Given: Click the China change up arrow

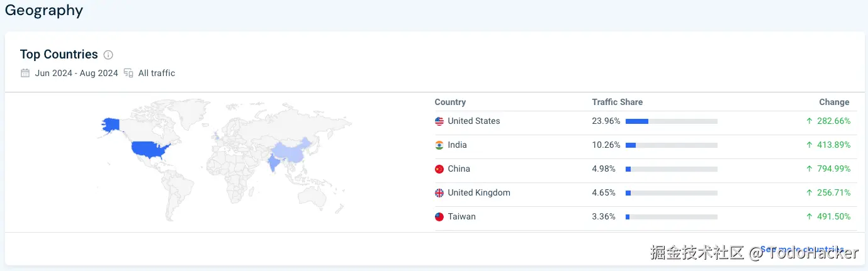Looking at the screenshot, I should 809,169.
